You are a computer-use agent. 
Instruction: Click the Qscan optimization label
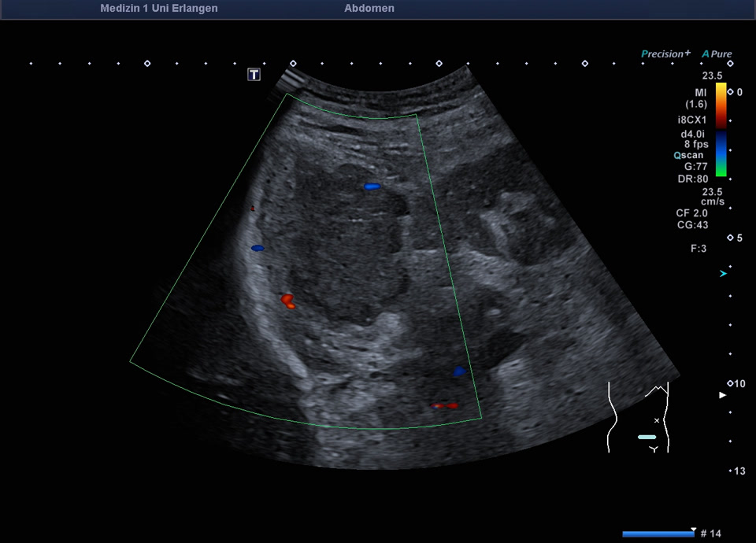click(x=688, y=156)
